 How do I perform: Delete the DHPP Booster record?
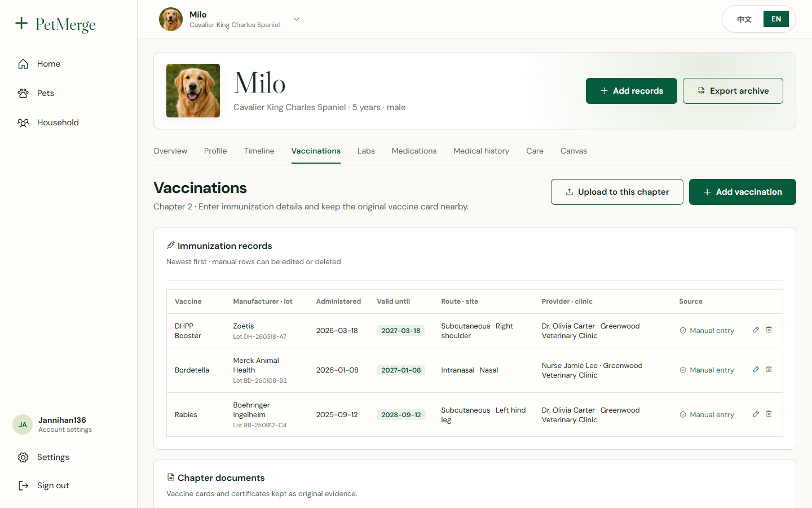(769, 330)
